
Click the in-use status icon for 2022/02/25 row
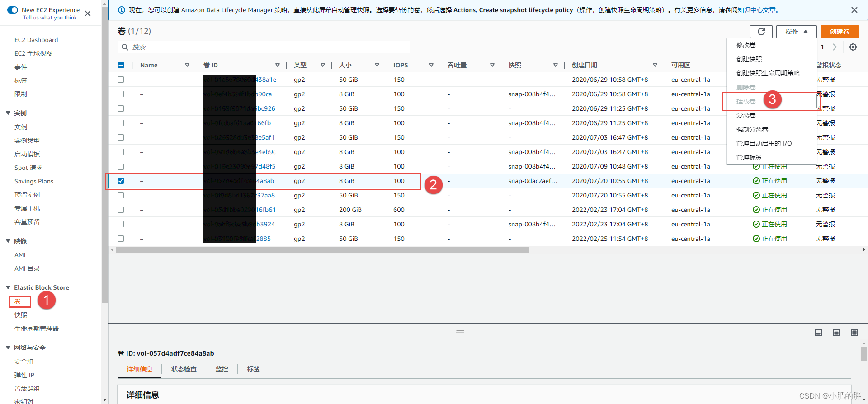(756, 239)
